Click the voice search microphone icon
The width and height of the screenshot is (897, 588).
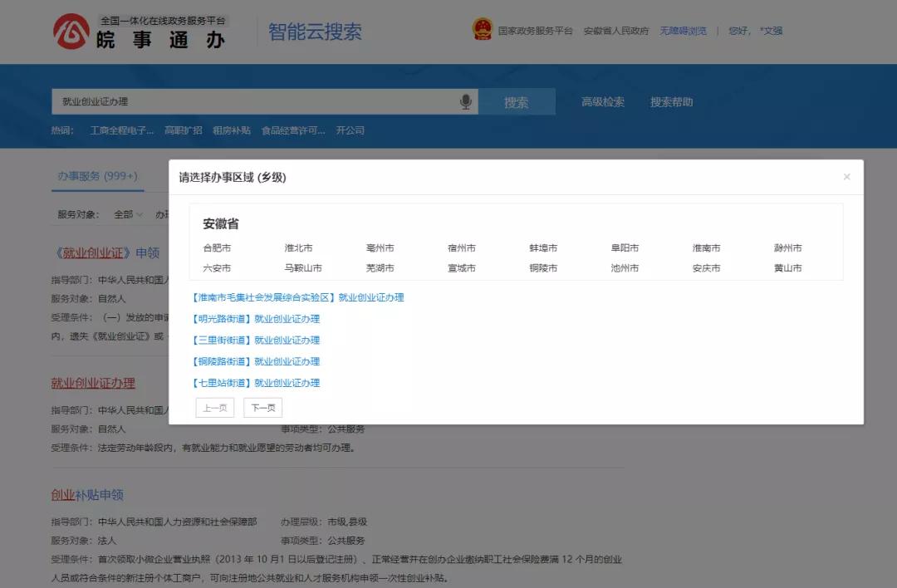point(465,100)
